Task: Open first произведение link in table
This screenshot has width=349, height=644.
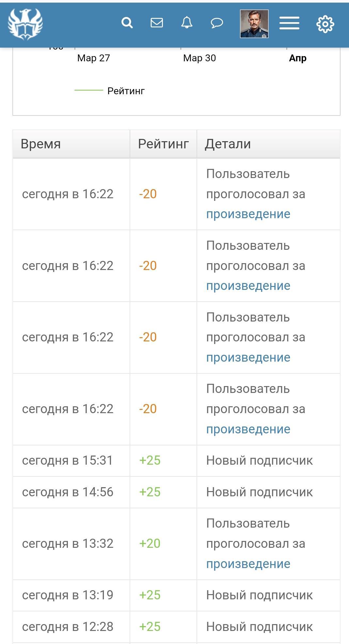Action: (x=248, y=214)
